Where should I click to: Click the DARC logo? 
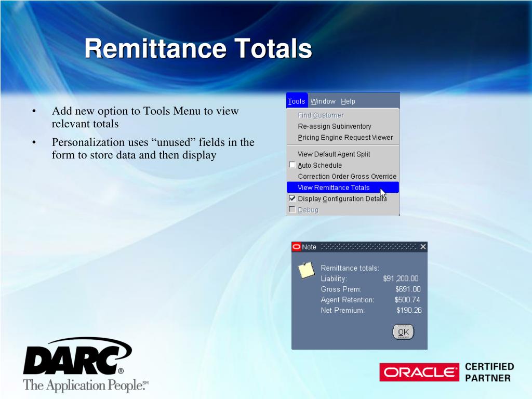point(85,365)
